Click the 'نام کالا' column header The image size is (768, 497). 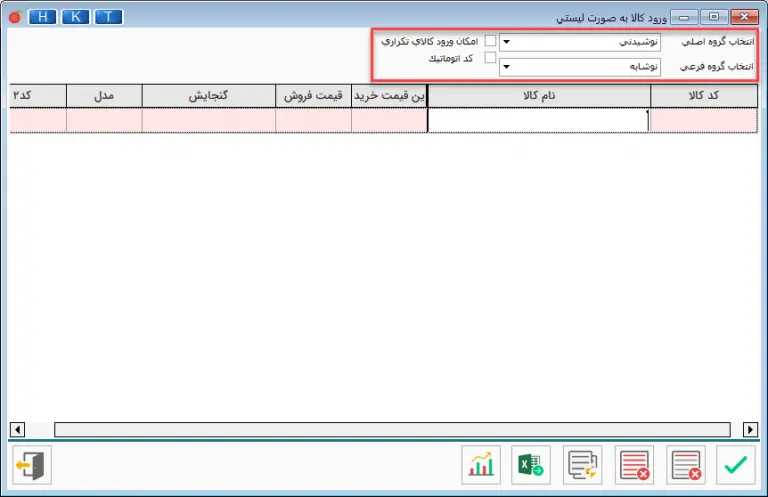coord(538,95)
